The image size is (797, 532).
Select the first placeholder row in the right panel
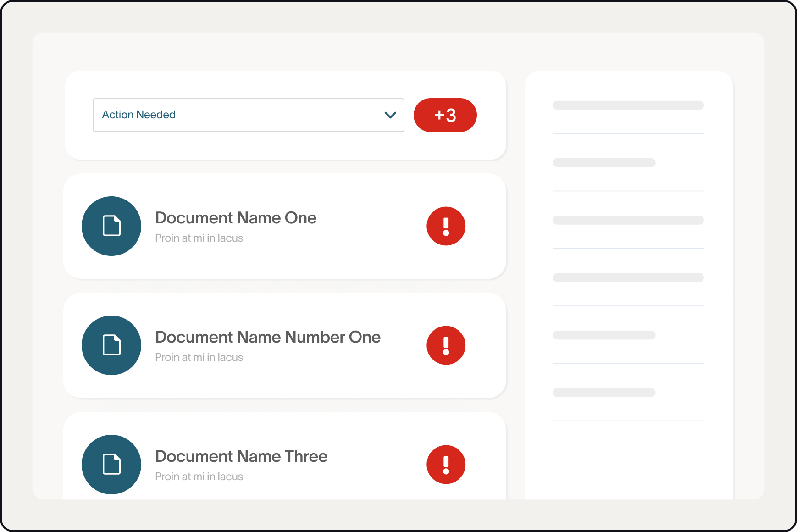click(628, 105)
